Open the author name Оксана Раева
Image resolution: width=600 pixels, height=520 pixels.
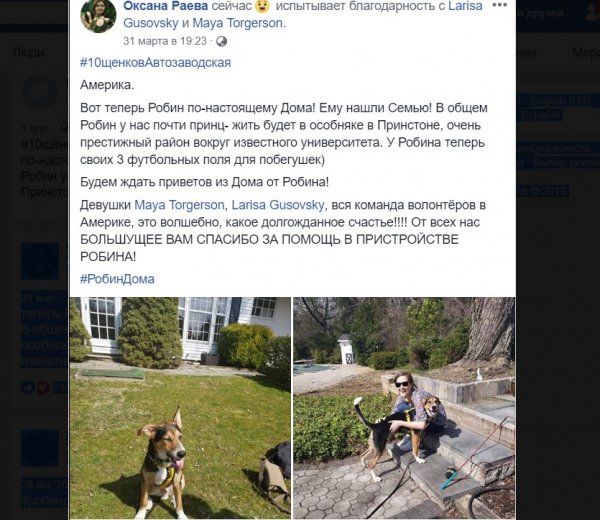pos(166,6)
